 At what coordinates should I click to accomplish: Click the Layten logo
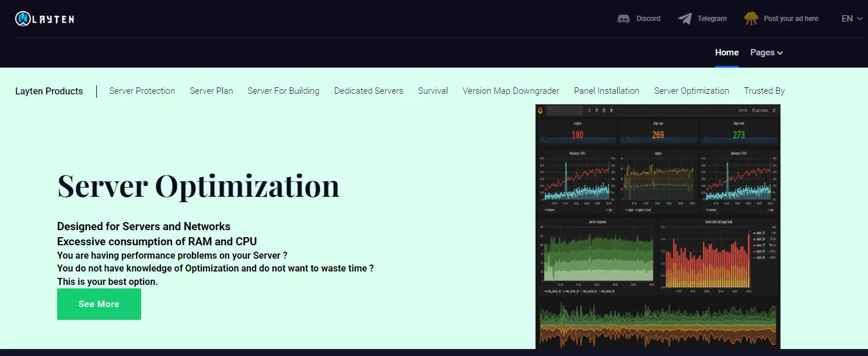[44, 19]
